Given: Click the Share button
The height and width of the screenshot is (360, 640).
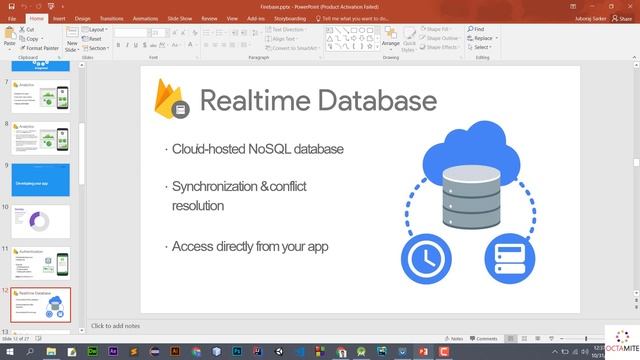Looking at the screenshot, I should 622,18.
